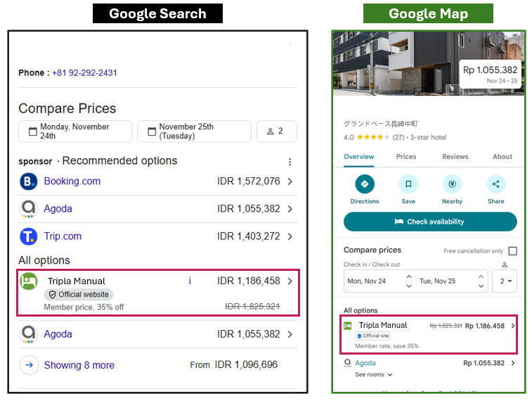Click the Directions icon in Google Map
This screenshot has width=532, height=401.
pos(364,184)
